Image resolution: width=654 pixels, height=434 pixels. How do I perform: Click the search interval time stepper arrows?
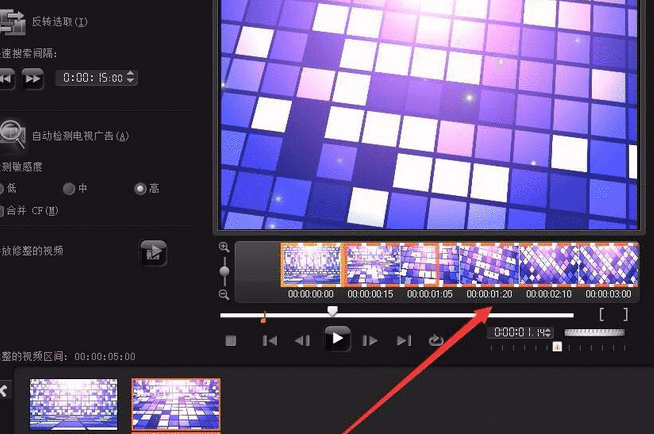coord(131,78)
